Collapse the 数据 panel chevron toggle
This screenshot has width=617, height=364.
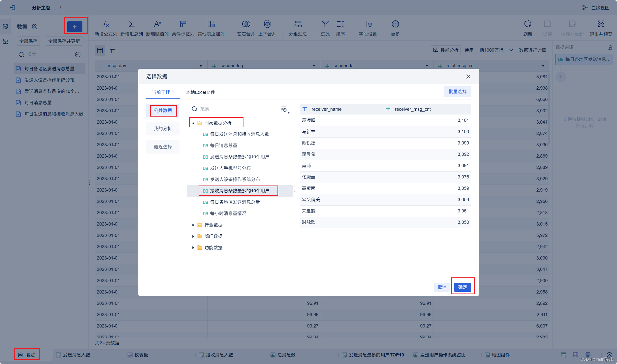35,27
